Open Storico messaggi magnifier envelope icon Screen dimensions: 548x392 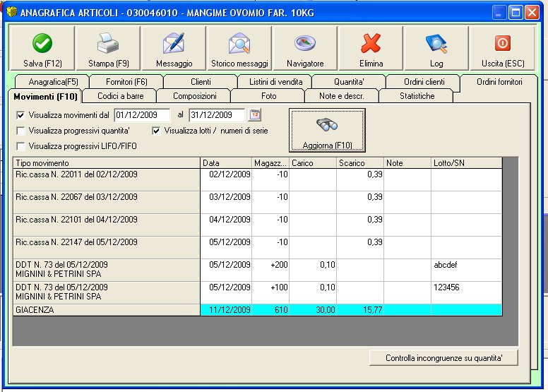(239, 44)
